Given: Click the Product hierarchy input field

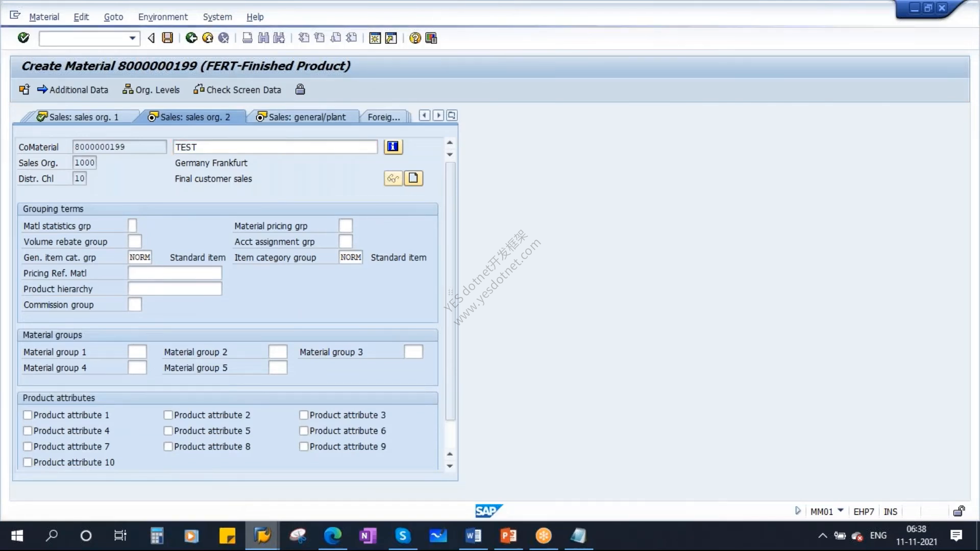Looking at the screenshot, I should click(175, 289).
